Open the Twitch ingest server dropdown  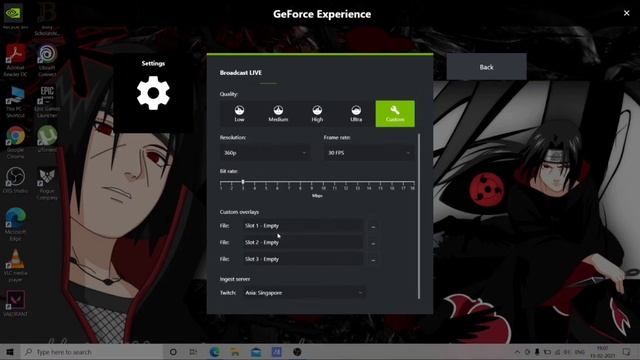pyautogui.click(x=304, y=293)
